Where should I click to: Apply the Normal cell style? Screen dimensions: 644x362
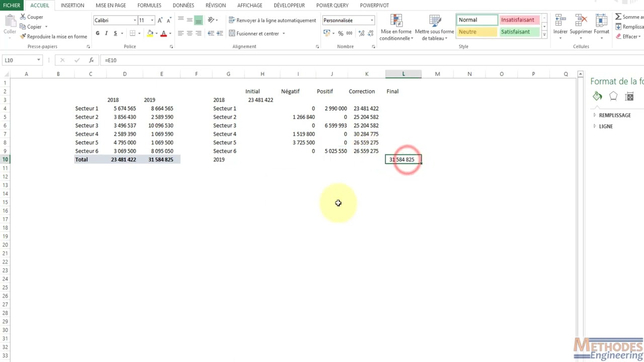pyautogui.click(x=477, y=20)
